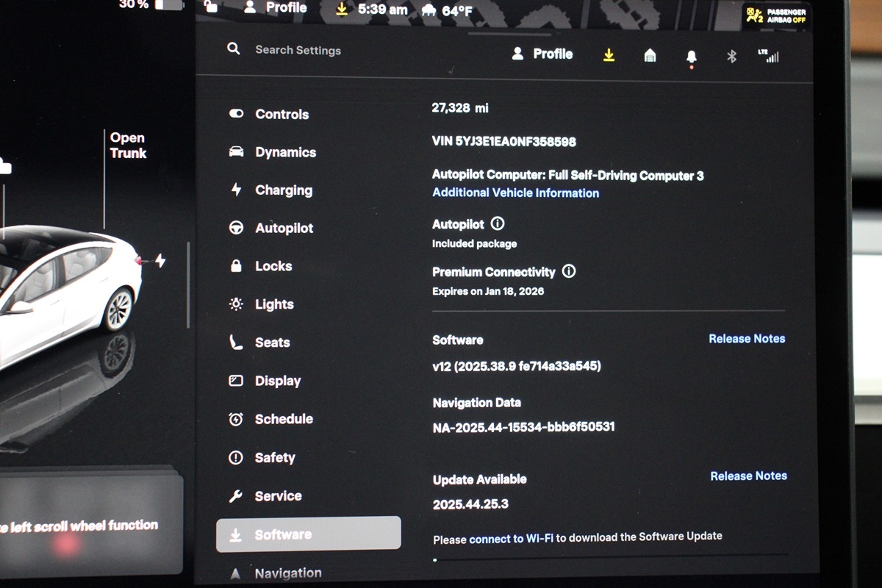Open Release Notes for current Software
The width and height of the screenshot is (882, 588).
click(747, 339)
